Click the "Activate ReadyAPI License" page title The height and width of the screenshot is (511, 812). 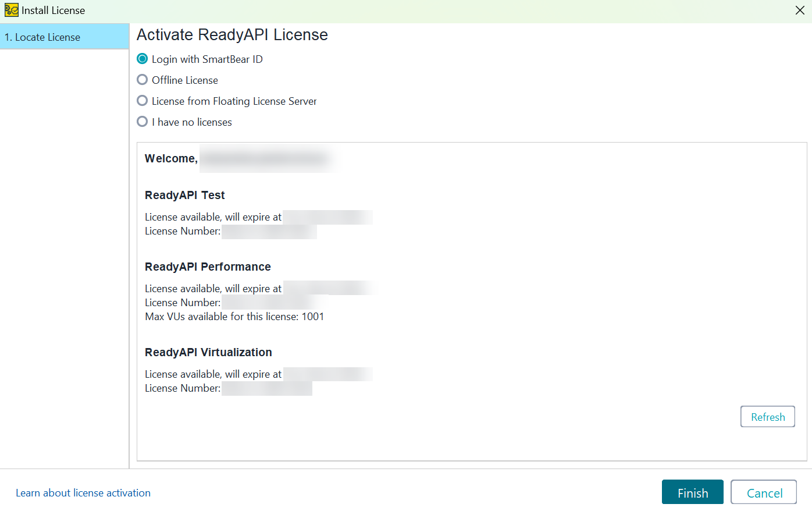[x=232, y=35]
